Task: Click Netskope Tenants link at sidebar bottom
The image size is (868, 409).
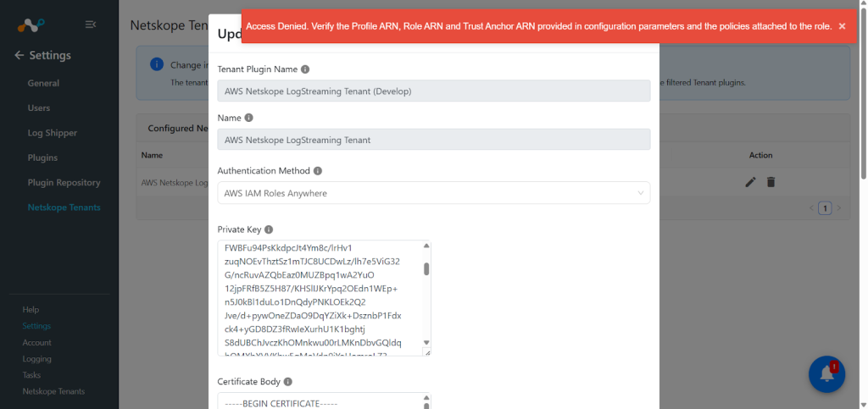Action: [53, 391]
